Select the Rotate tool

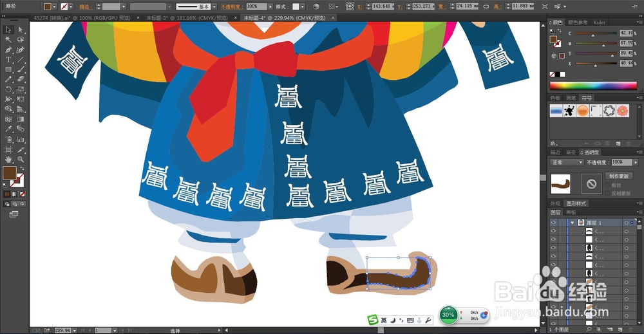tap(8, 89)
